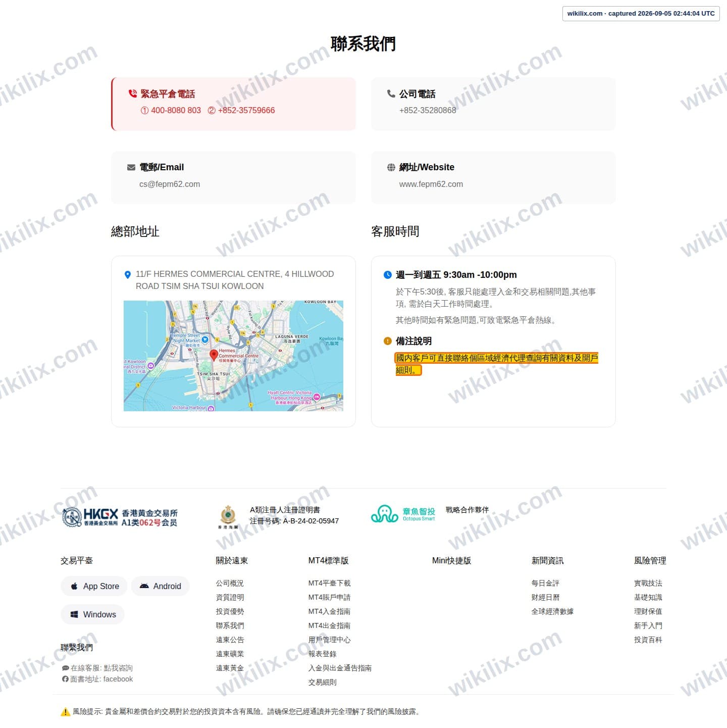Click the red emergency phone icon
This screenshot has width=727, height=728.
click(x=133, y=93)
